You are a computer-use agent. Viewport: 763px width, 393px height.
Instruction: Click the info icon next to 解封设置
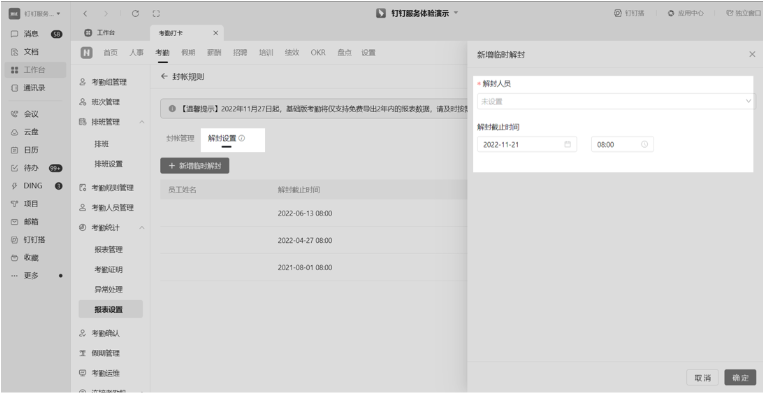[242, 138]
